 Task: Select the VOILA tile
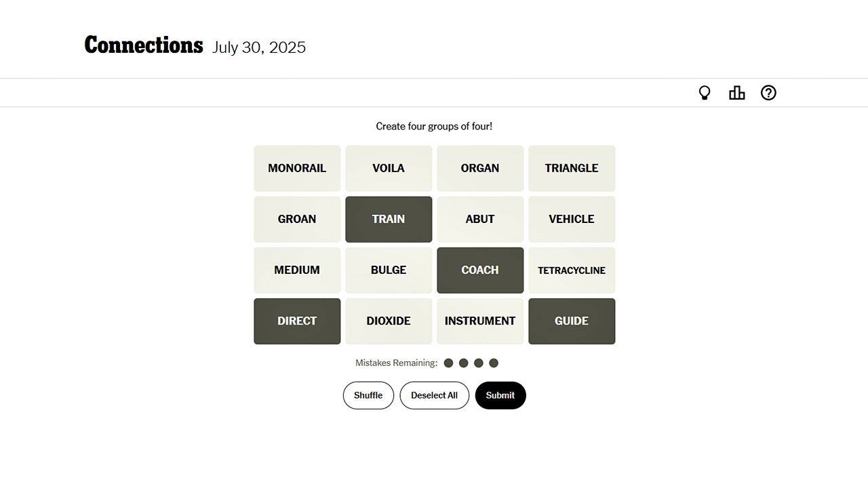389,168
